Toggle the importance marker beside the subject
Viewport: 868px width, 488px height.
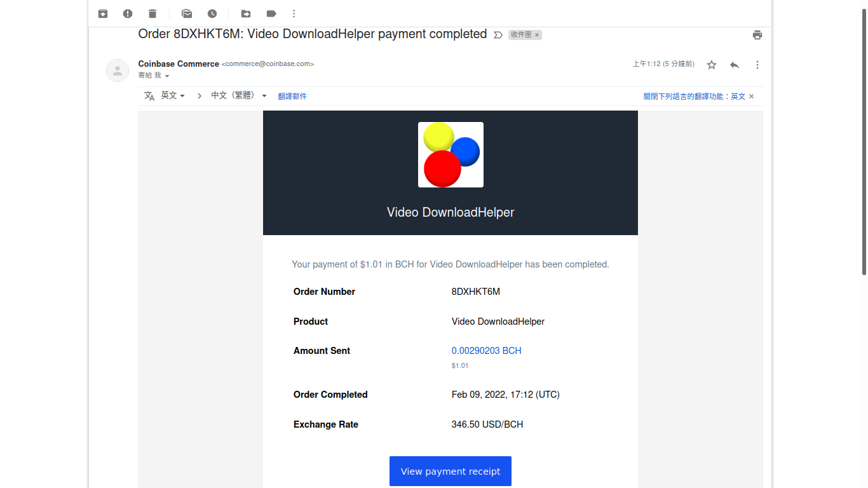pos(498,35)
